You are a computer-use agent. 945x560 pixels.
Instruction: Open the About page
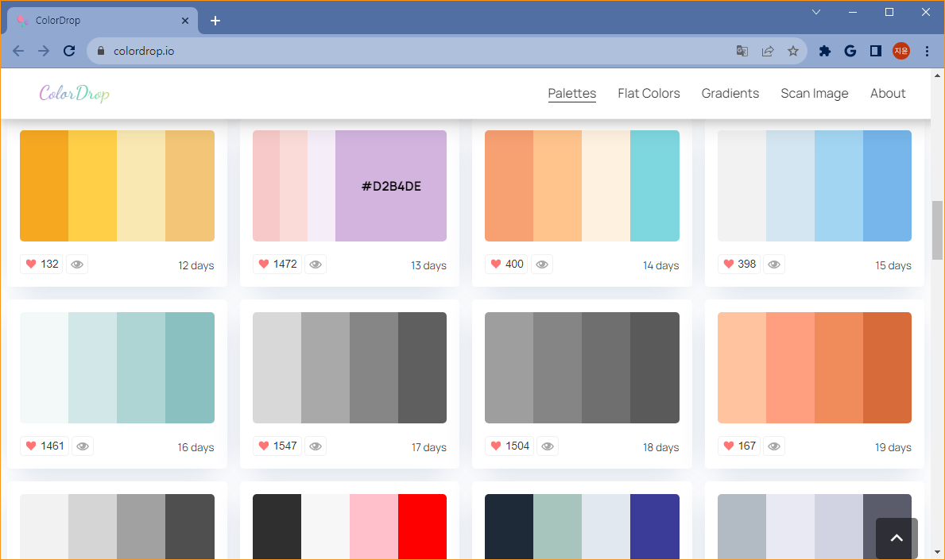(x=888, y=94)
